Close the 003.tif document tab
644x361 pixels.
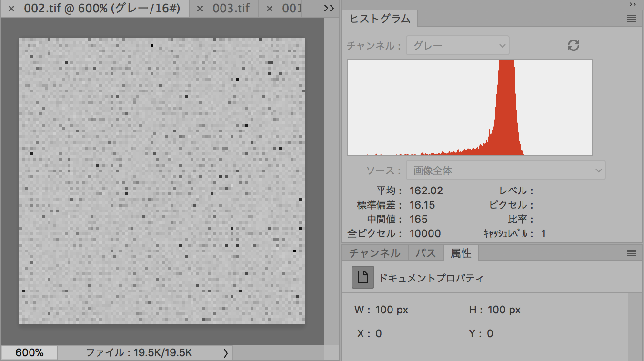click(200, 9)
